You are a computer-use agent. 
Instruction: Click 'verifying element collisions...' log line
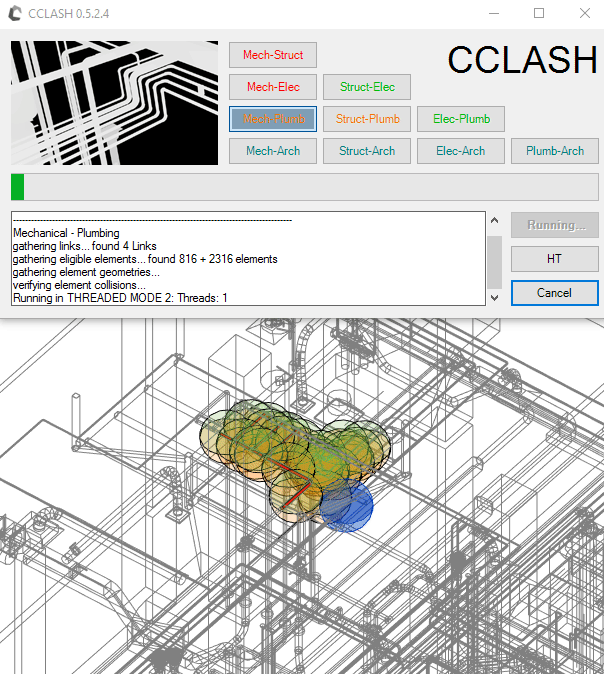point(79,285)
